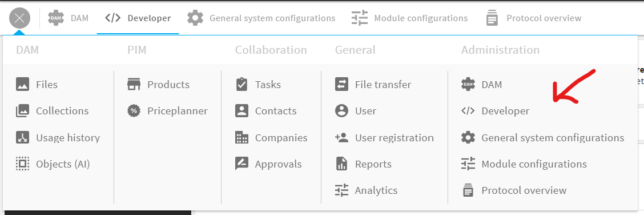This screenshot has height=215, width=644.
Task: Switch to the DAM tab in top bar
Action: pyautogui.click(x=68, y=18)
